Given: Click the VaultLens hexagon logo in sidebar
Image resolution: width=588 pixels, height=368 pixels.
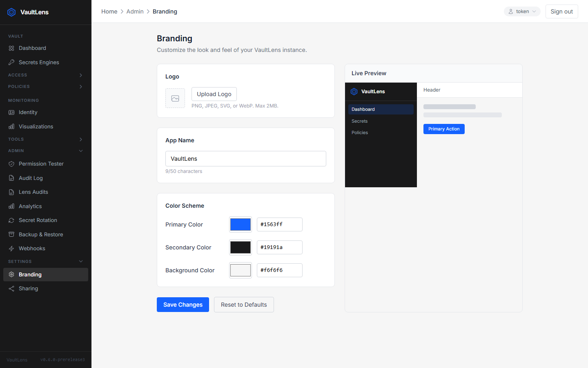Looking at the screenshot, I should click(x=11, y=12).
